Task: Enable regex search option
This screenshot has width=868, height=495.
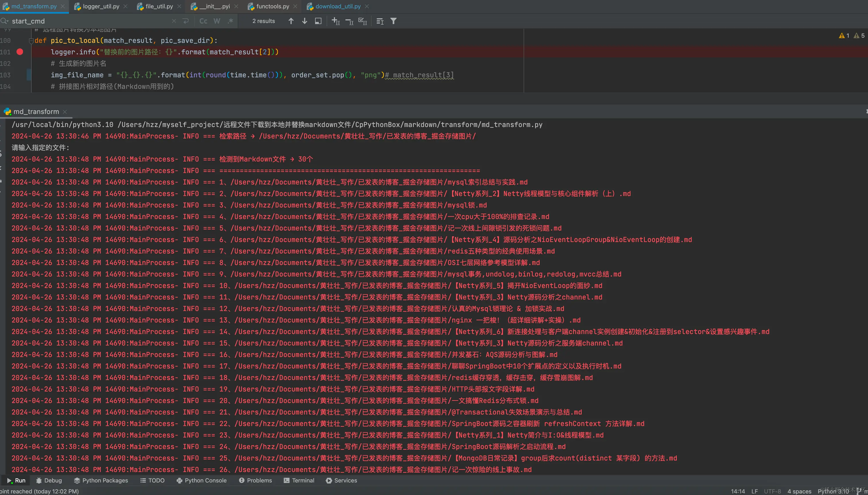Action: pos(230,21)
